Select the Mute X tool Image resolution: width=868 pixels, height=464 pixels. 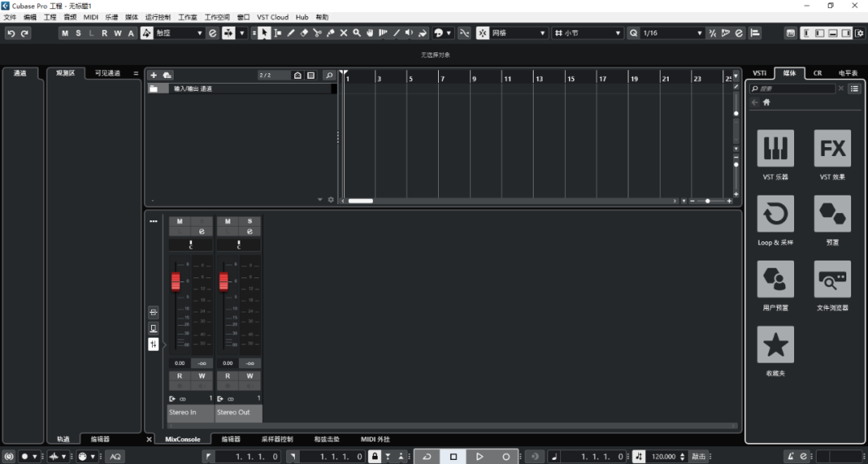[x=344, y=33]
